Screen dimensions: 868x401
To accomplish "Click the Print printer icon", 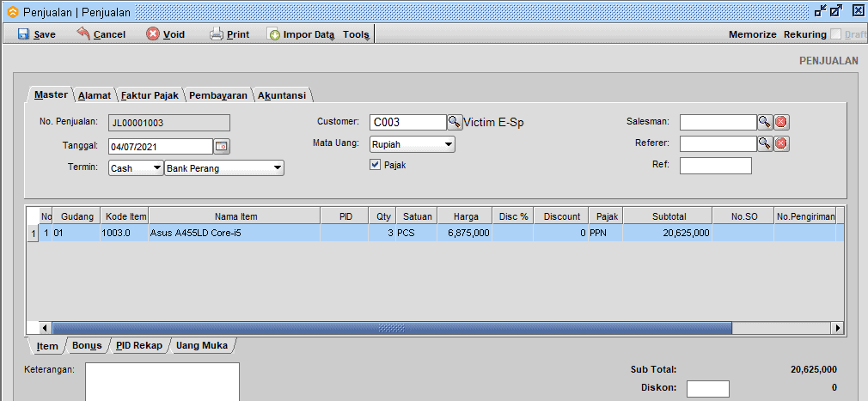I will (217, 34).
